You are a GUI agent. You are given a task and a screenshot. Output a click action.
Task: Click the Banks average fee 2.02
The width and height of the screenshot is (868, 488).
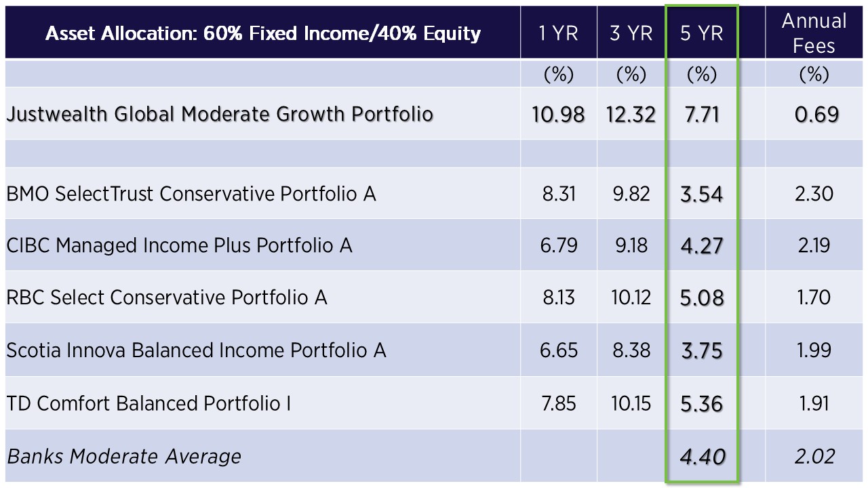[814, 456]
